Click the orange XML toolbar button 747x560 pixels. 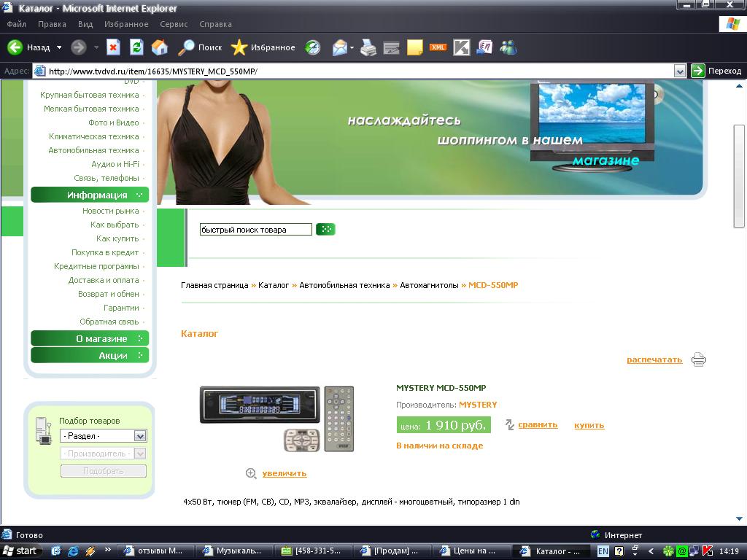[438, 47]
